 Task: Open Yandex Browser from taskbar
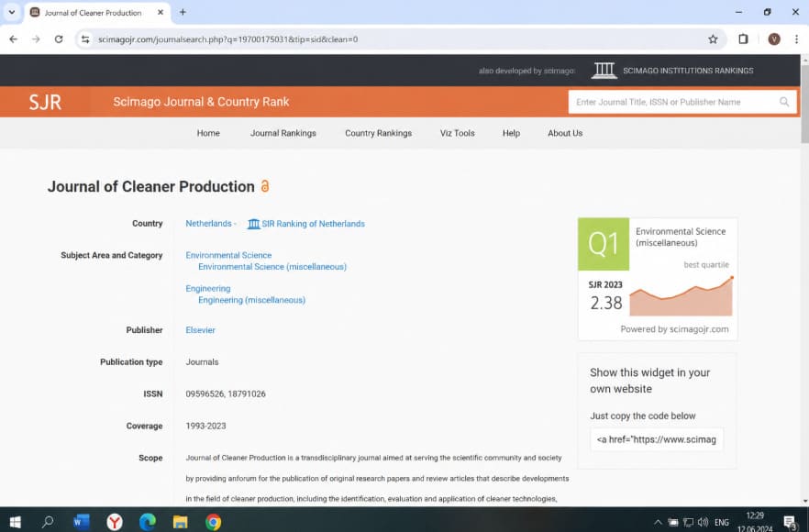point(115,522)
